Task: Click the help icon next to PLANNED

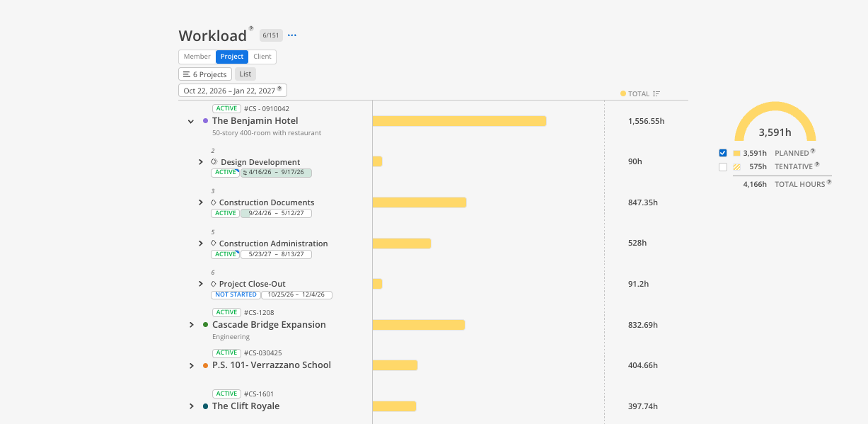Action: coord(813,151)
